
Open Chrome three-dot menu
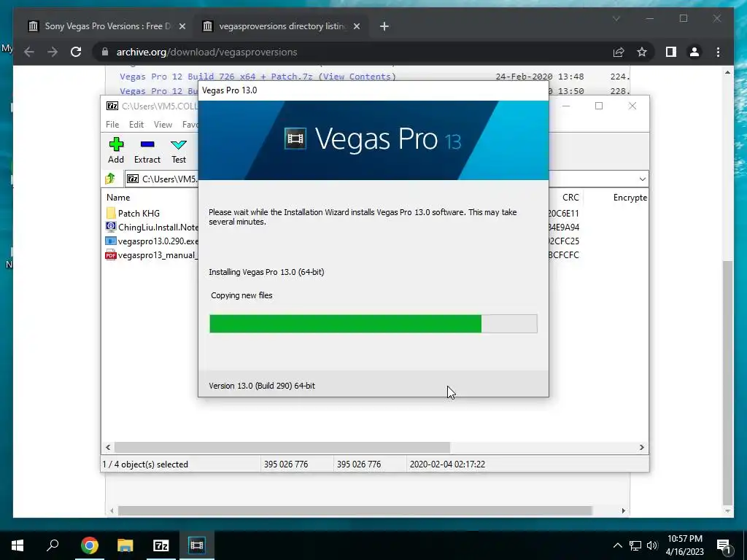point(718,52)
